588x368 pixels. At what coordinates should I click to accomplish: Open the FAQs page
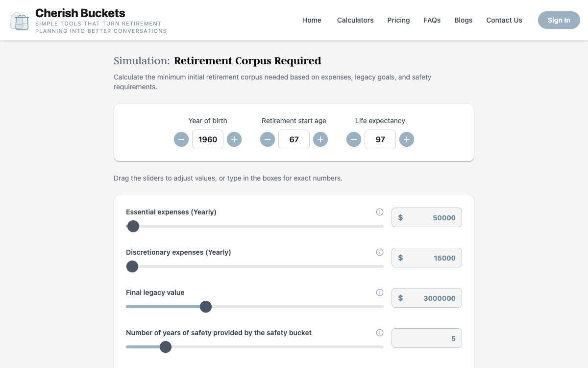click(432, 20)
